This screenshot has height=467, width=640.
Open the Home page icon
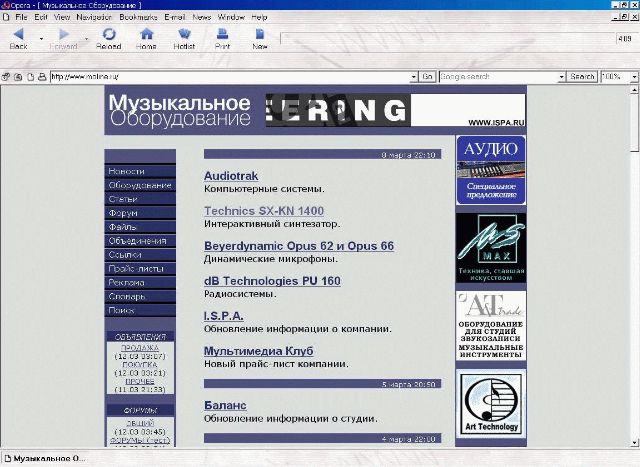point(146,34)
